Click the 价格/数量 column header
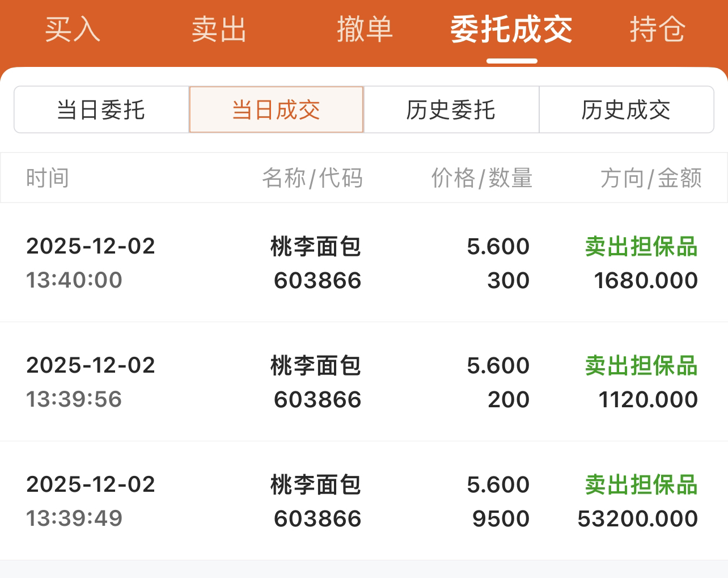The image size is (728, 578). (482, 178)
